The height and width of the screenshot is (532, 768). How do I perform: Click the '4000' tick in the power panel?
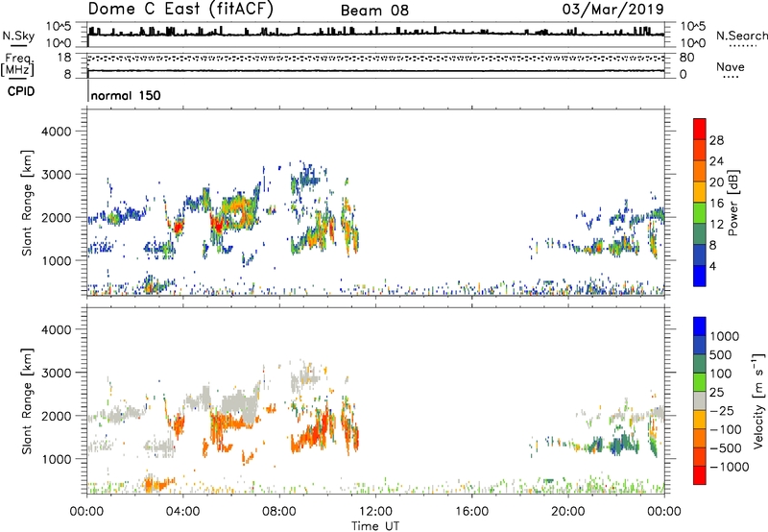point(56,132)
